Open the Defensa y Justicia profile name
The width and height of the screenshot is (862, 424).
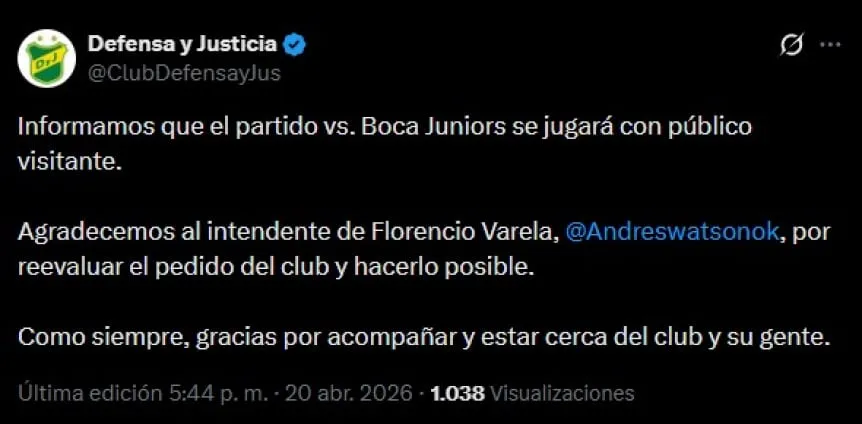(182, 44)
